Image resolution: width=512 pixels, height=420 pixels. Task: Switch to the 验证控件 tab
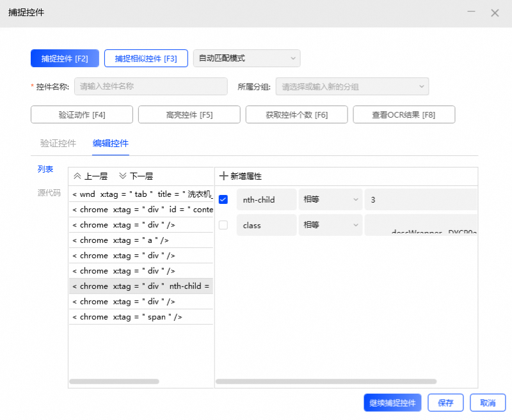coord(58,143)
